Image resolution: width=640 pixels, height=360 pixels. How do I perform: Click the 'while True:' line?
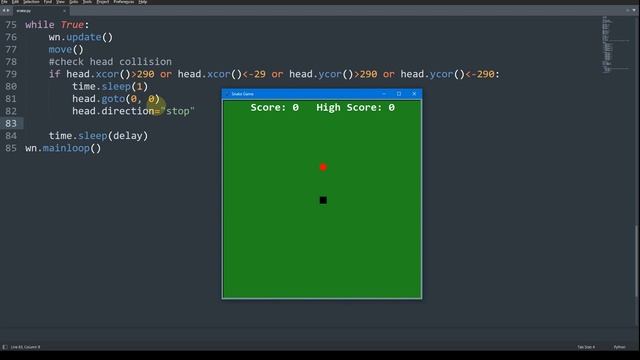click(57, 25)
